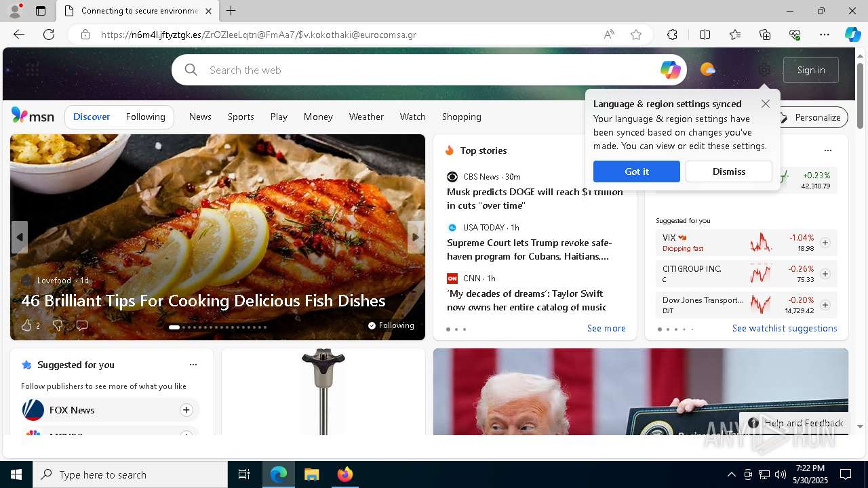The height and width of the screenshot is (488, 868).
Task: Open the MSN apps grid launcher
Action: (32, 69)
